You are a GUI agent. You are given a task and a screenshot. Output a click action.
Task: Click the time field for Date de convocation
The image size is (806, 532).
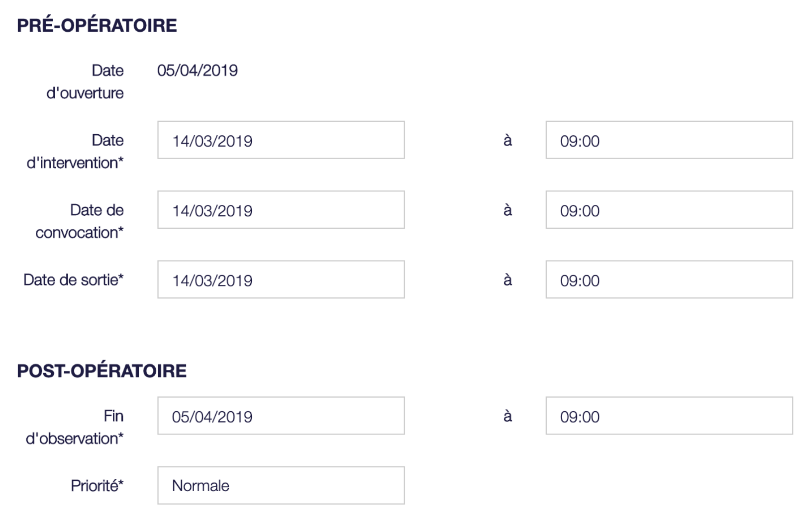(669, 210)
